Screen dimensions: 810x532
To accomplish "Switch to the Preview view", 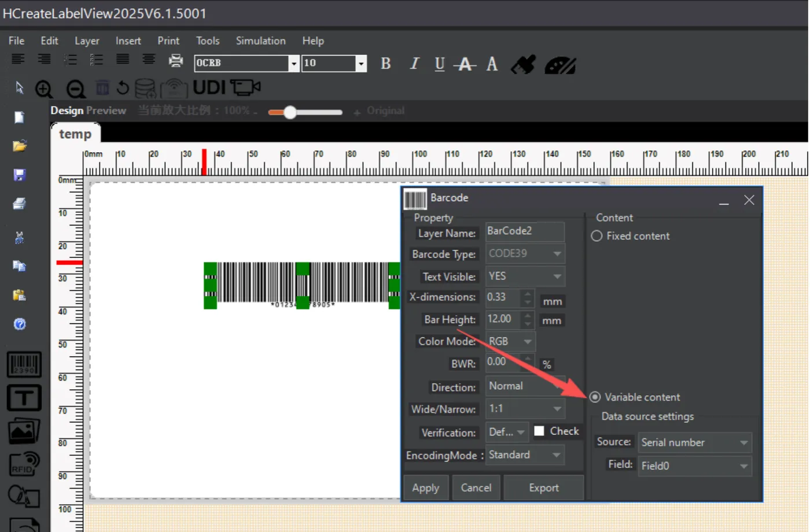I will (106, 110).
